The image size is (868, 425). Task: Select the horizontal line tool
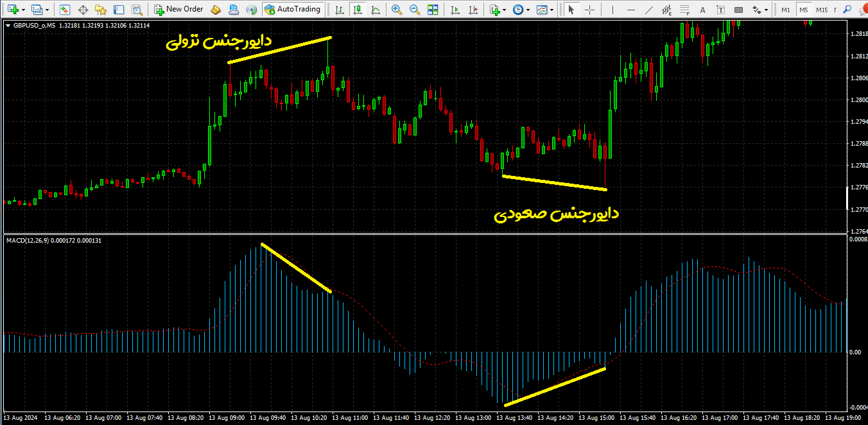coord(630,10)
